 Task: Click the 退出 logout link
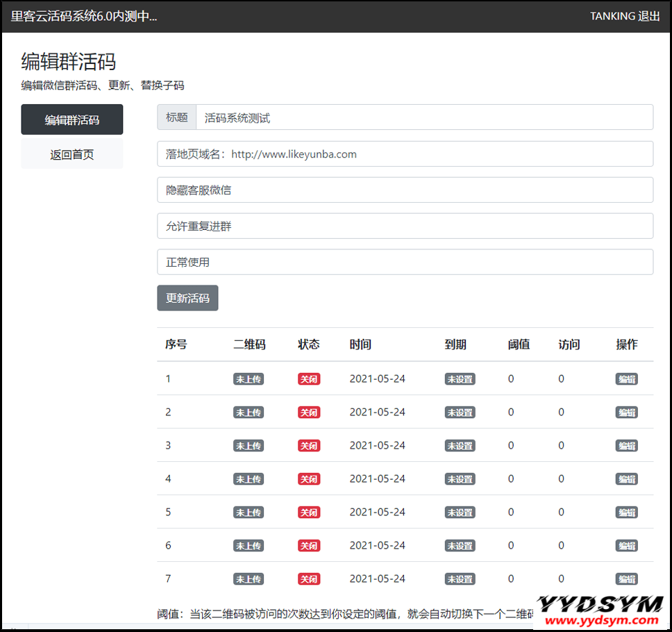tap(648, 16)
